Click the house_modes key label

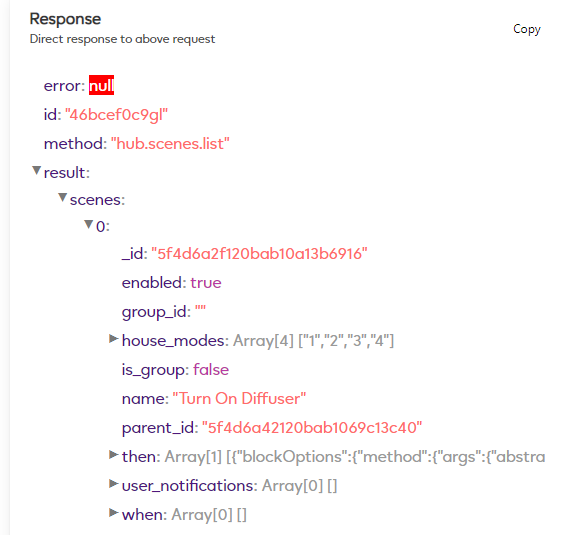point(175,341)
